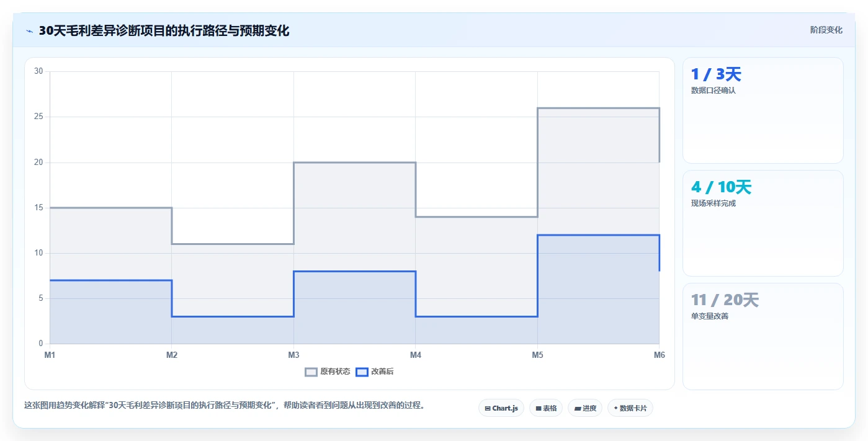The height and width of the screenshot is (441, 868).
Task: Click the 4 / 10天 value text
Action: (x=721, y=187)
